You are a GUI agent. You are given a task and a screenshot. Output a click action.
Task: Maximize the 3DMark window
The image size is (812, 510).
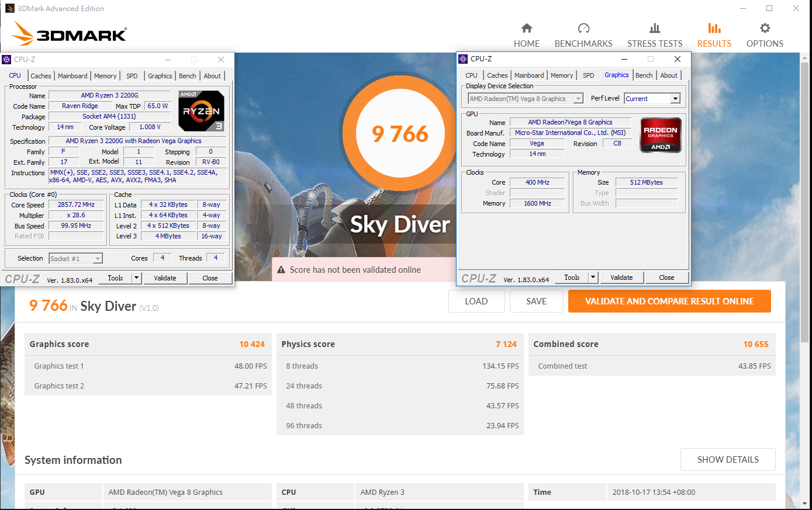pyautogui.click(x=769, y=8)
